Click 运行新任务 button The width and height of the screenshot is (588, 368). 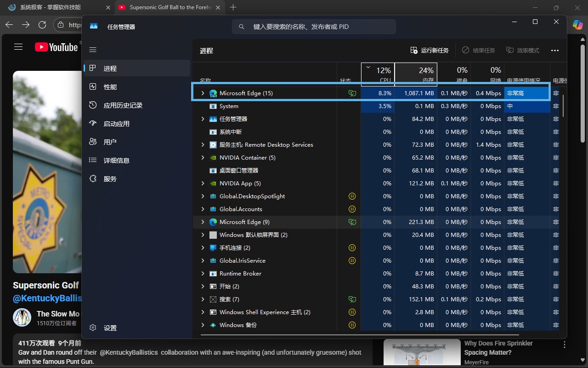click(430, 50)
